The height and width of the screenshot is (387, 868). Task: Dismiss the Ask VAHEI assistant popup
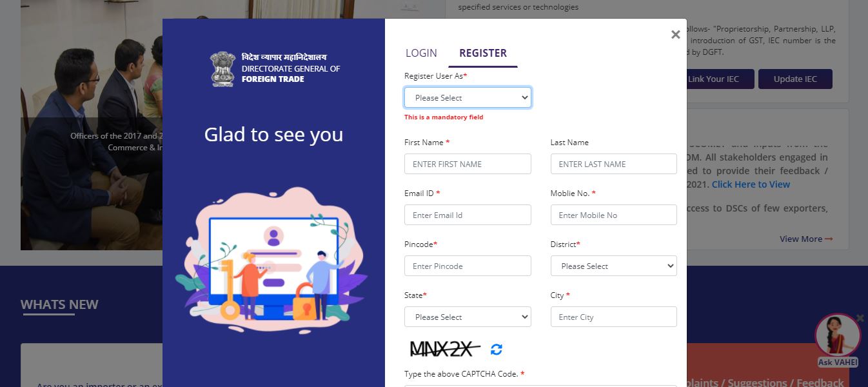pos(860,317)
